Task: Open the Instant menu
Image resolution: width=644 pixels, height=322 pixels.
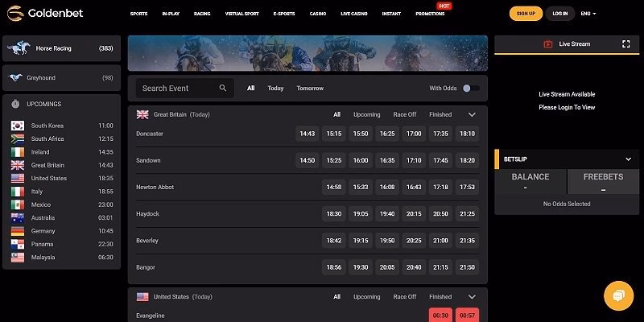Action: (391, 14)
